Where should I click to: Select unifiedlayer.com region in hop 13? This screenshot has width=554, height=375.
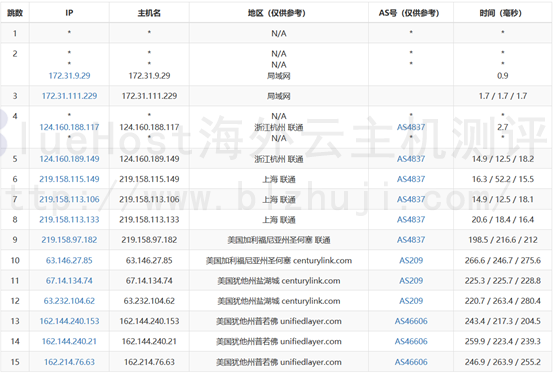click(279, 321)
